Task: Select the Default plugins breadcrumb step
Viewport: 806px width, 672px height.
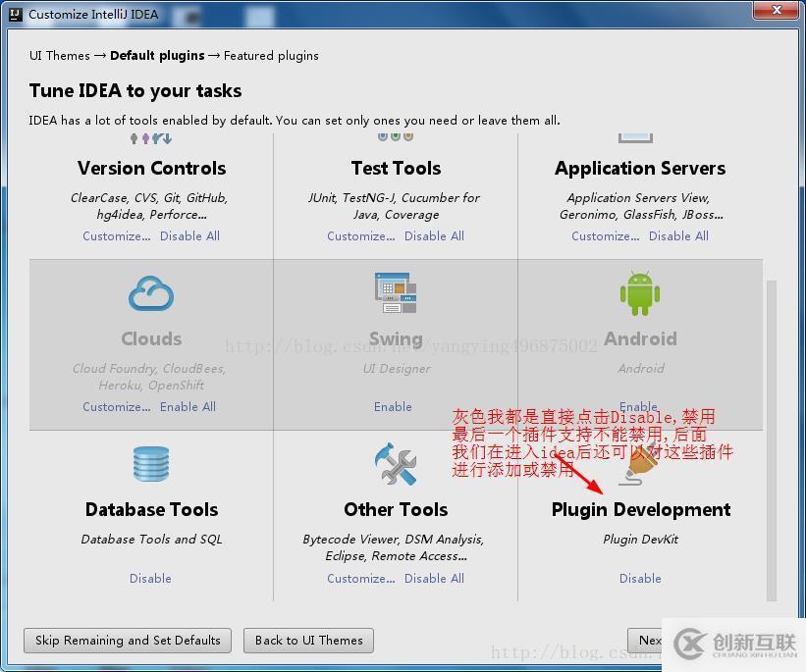Action: coord(157,56)
